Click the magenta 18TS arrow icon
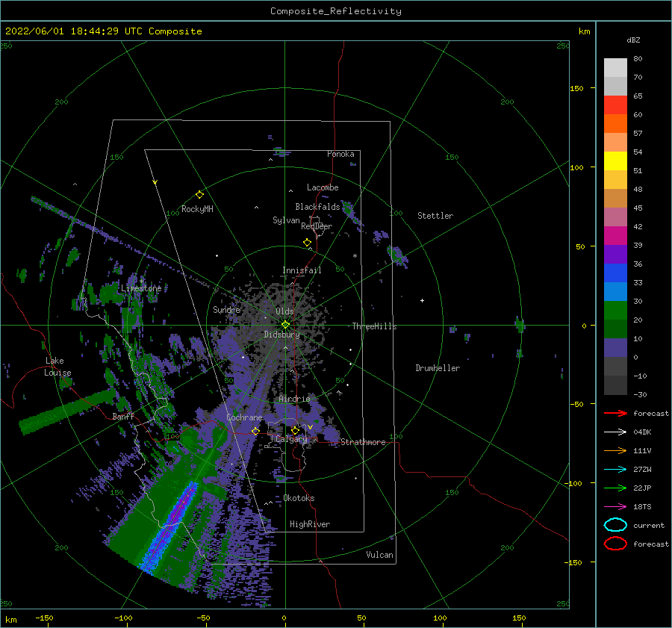Screen dimensions: 672x628 (615, 507)
